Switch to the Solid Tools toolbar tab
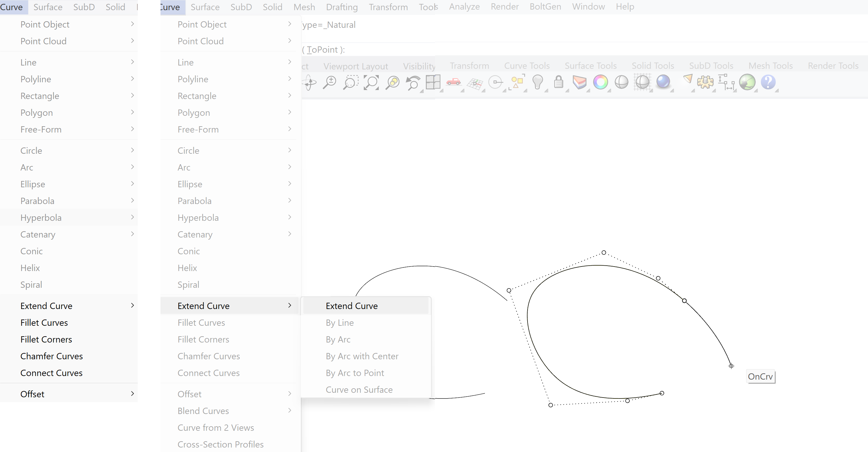868x452 pixels. point(653,66)
